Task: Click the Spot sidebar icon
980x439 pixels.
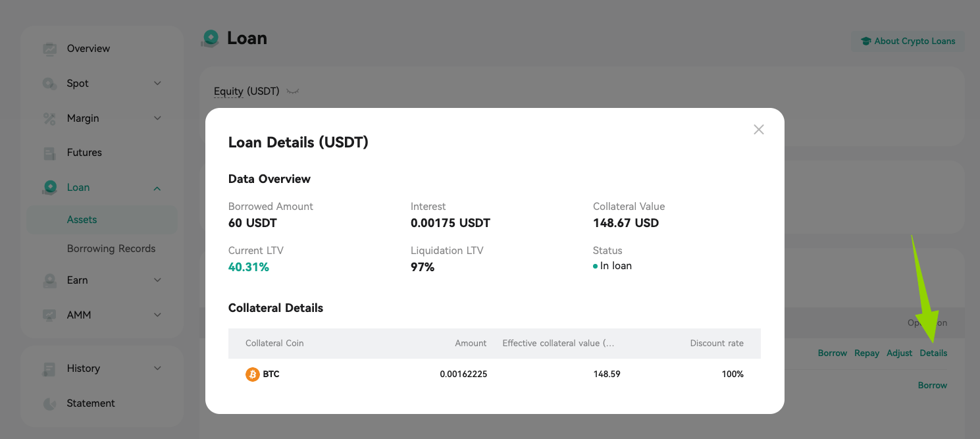Action: [49, 84]
